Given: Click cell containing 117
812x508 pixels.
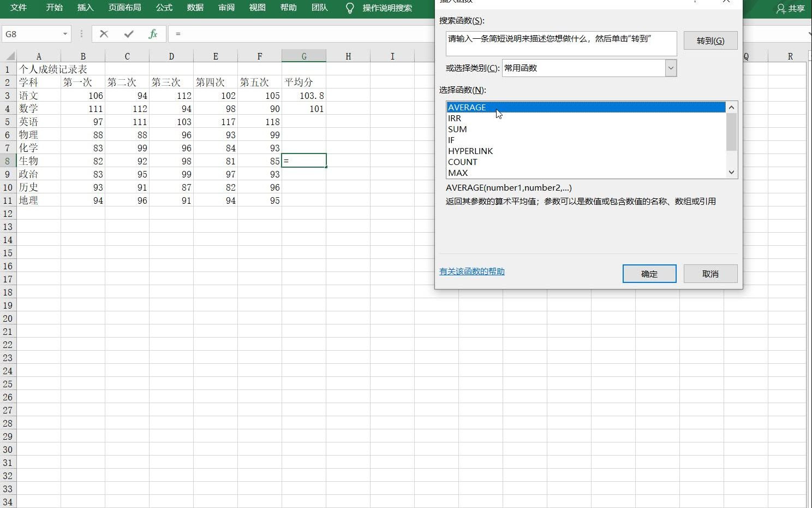Looking at the screenshot, I should coord(216,122).
